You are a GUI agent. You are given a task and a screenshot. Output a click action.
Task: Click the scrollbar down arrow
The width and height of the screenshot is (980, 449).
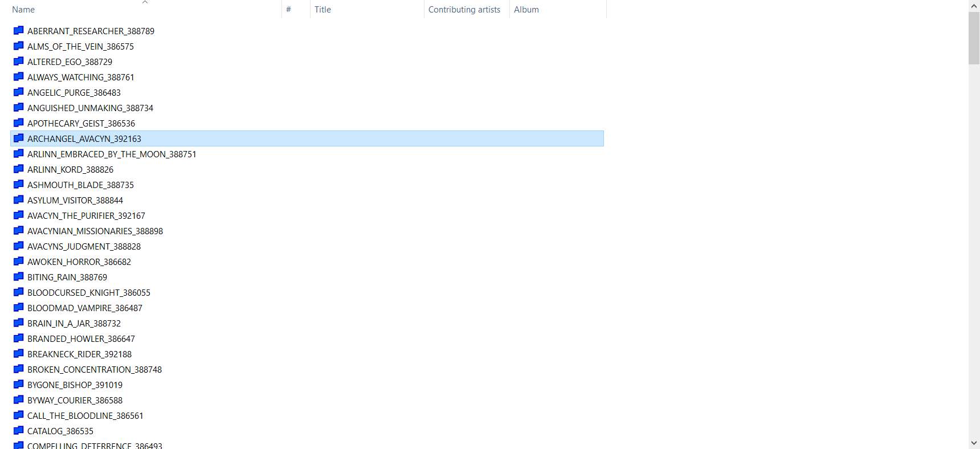click(x=974, y=443)
